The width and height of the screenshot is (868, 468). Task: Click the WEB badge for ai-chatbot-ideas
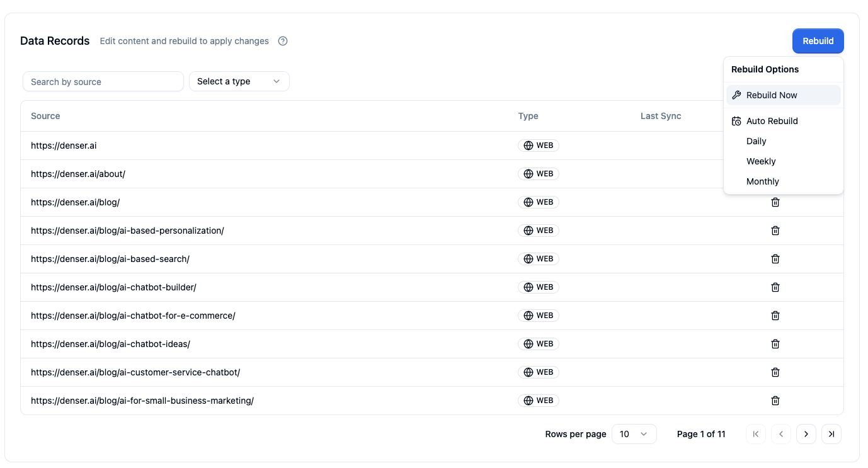point(539,344)
